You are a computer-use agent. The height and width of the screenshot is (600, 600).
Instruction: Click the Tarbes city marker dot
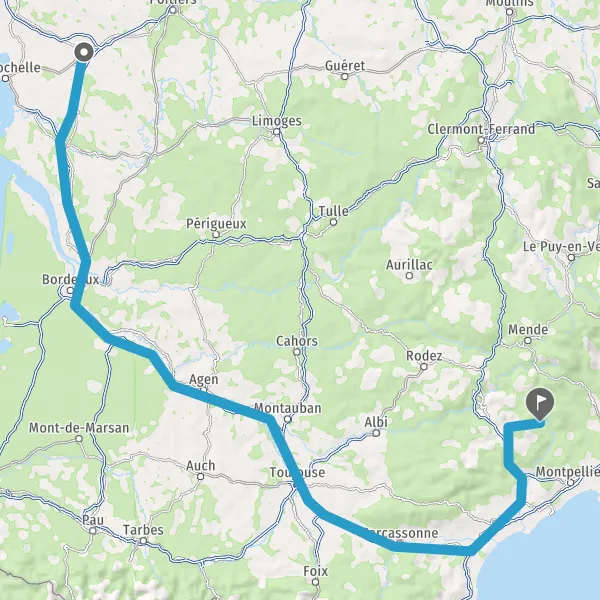tap(143, 541)
